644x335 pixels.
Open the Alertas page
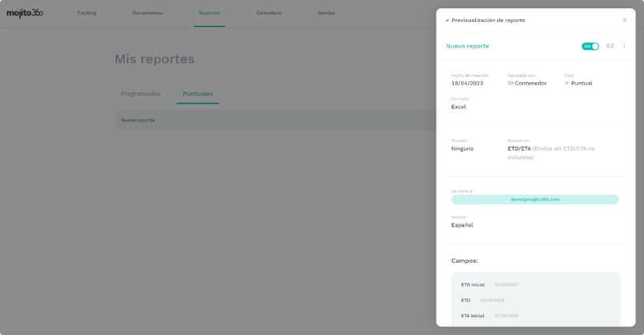(x=326, y=13)
